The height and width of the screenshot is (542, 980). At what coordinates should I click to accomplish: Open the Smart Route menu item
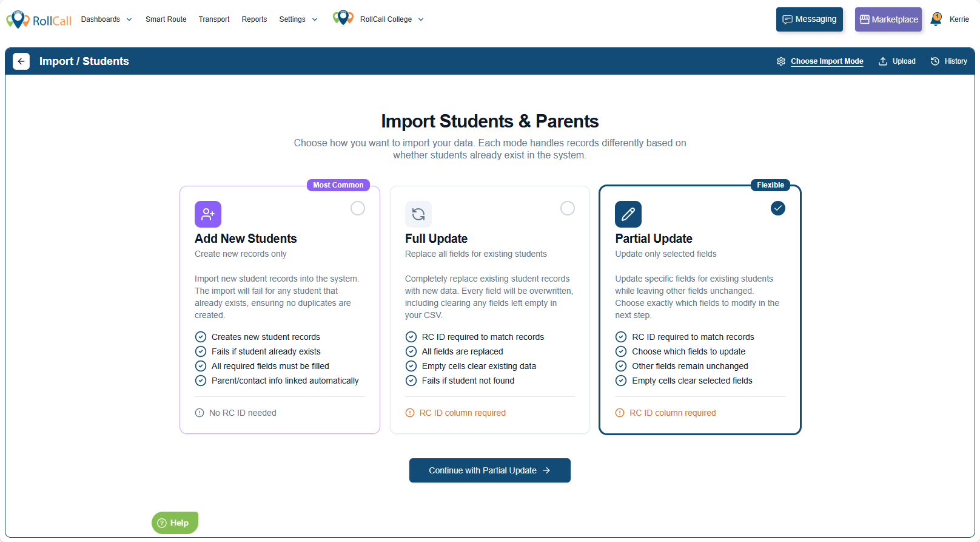pos(166,19)
